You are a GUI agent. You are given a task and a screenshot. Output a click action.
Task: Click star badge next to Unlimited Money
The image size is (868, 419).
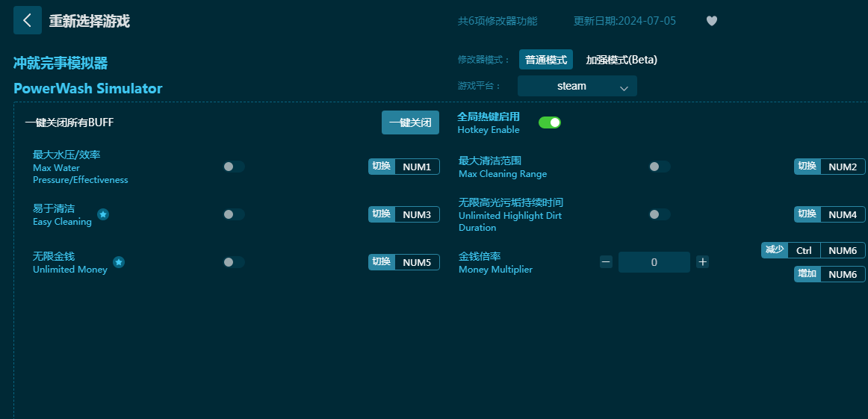click(119, 262)
